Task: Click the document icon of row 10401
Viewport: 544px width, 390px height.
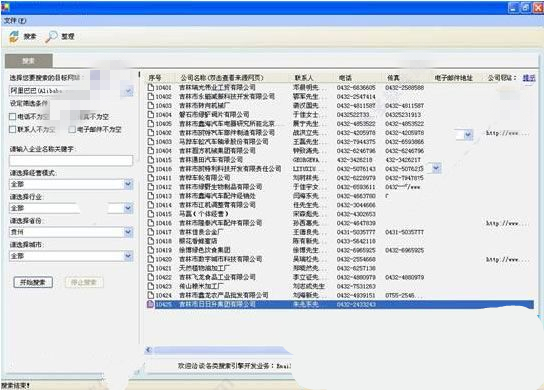Action: pos(151,87)
